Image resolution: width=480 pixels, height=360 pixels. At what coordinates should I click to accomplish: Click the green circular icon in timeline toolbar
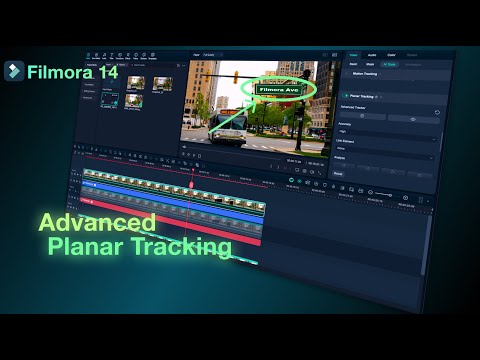[291, 180]
